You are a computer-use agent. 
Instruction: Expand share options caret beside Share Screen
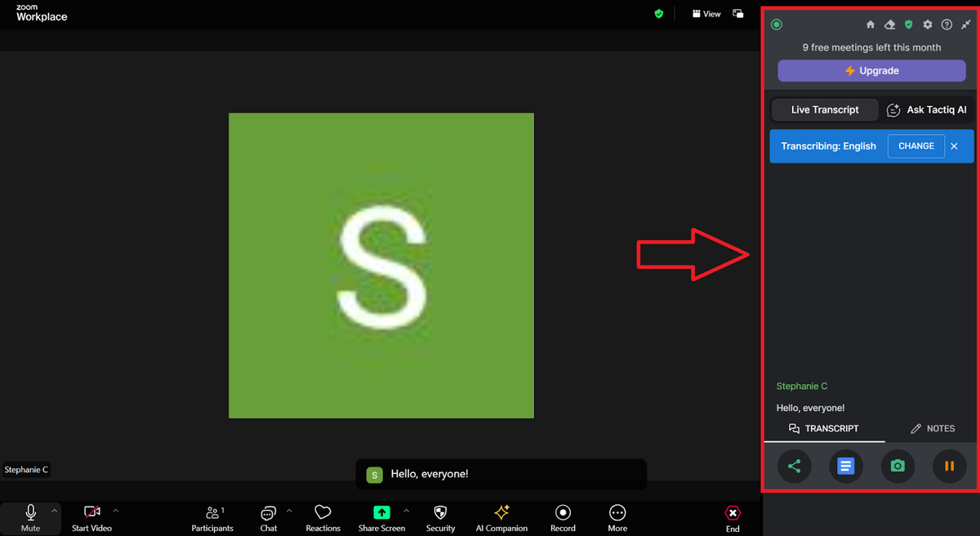point(406,511)
